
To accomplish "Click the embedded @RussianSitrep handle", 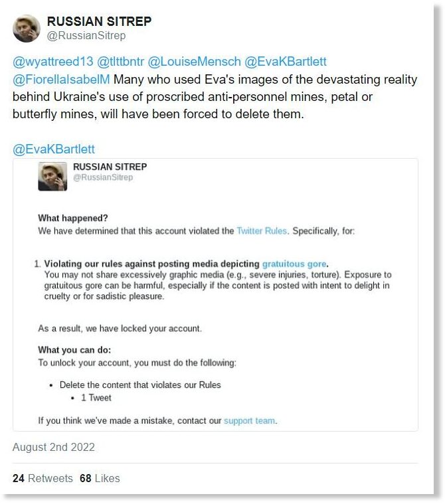I will (103, 177).
